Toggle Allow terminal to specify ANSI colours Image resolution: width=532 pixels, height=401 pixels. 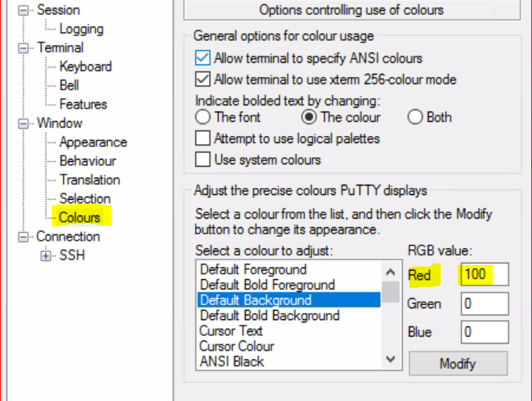pyautogui.click(x=202, y=58)
